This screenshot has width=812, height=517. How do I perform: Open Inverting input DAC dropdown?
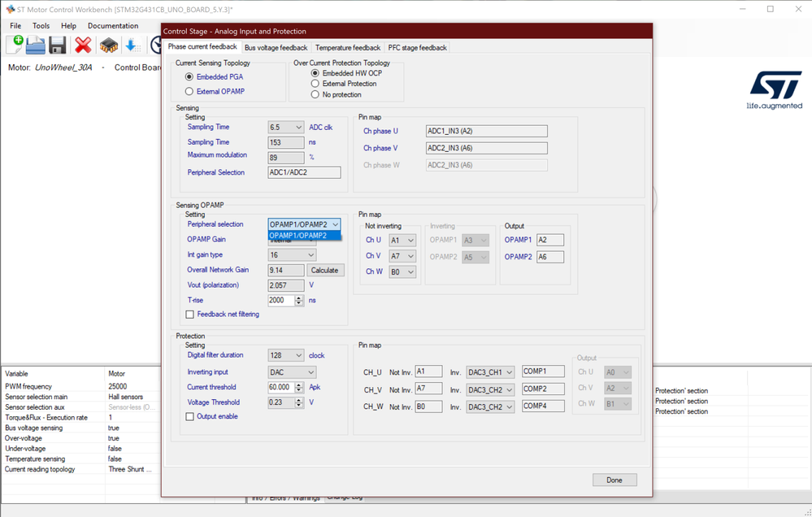pos(292,372)
